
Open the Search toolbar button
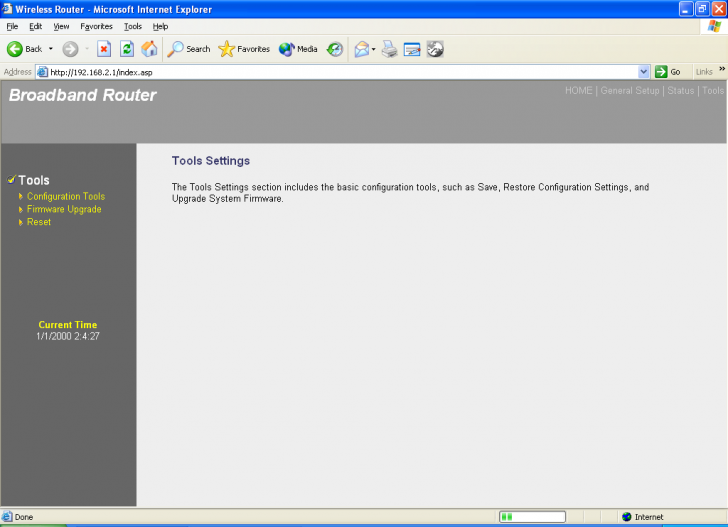coord(189,49)
